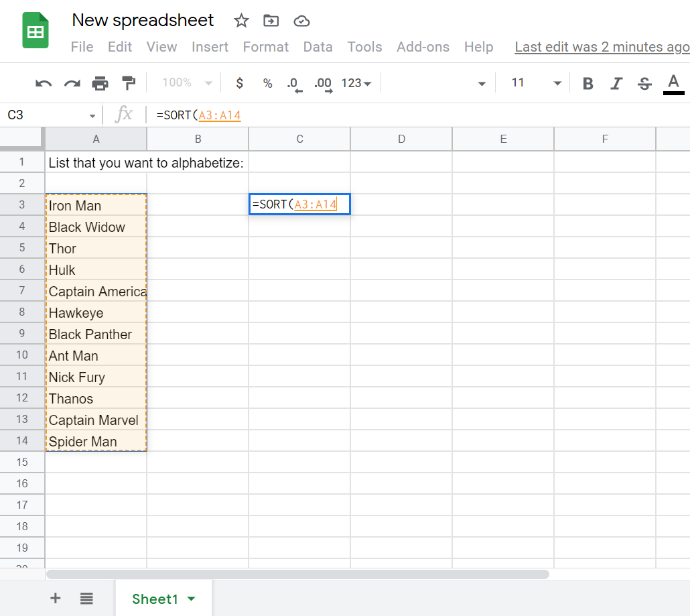The image size is (690, 616).
Task: Open the Google Sheets home logo
Action: pos(36,30)
